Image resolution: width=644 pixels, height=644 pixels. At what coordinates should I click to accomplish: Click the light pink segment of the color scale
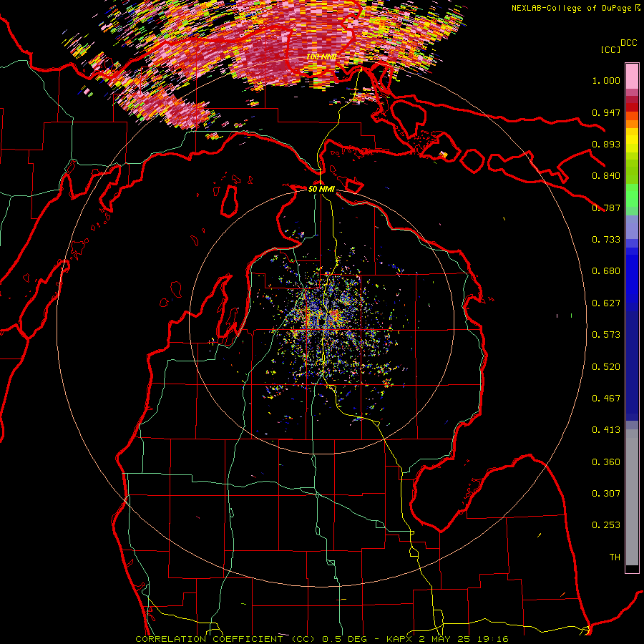(x=632, y=76)
